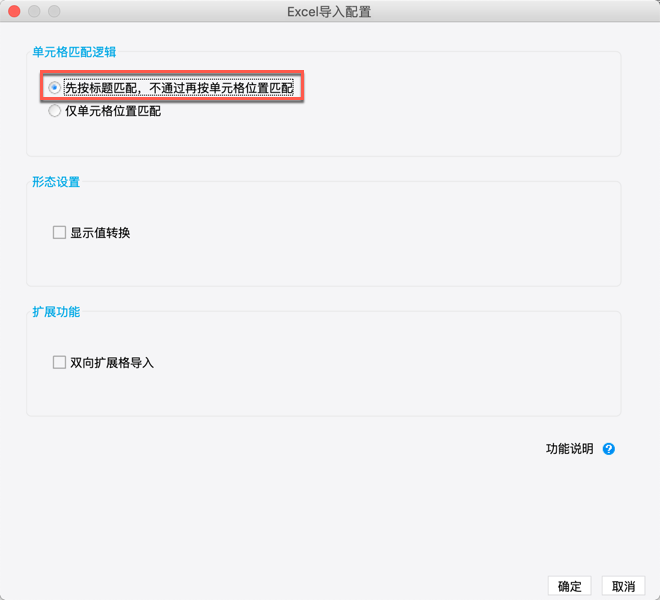Close the Excel导入配置 window with red button

click(14, 11)
